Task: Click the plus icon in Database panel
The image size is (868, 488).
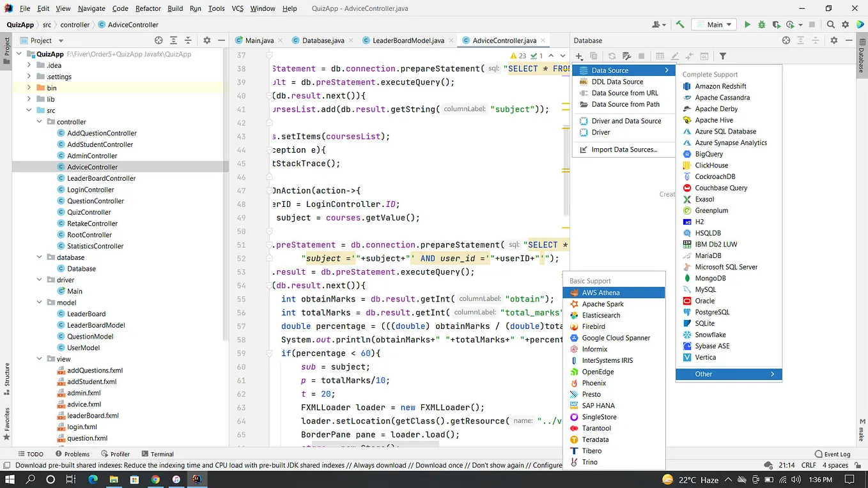Action: 579,56
